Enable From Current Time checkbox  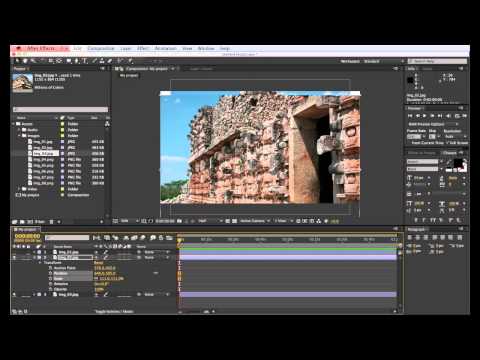(410, 143)
